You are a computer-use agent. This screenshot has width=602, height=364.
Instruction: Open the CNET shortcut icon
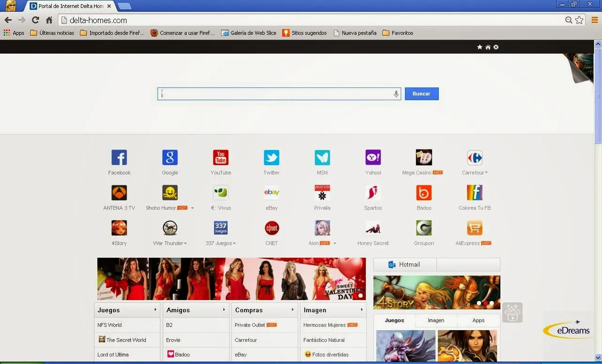271,228
